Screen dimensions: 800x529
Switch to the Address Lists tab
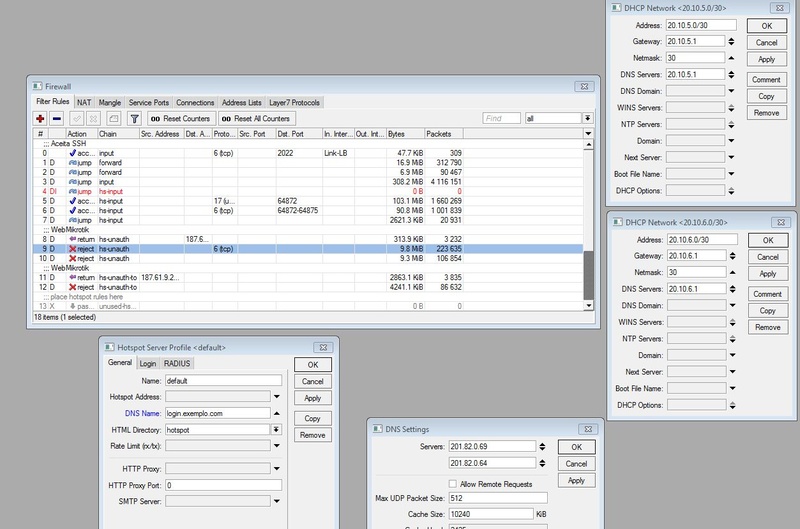[241, 102]
